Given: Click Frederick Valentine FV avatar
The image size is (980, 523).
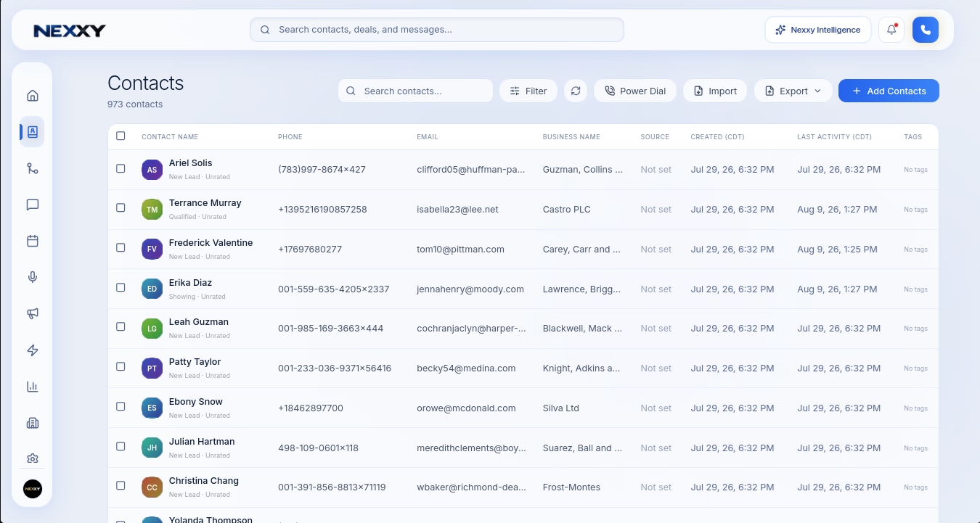Looking at the screenshot, I should (x=152, y=250).
